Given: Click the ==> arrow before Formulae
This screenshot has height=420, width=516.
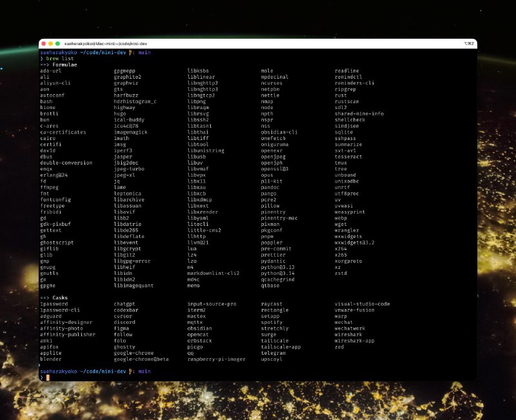Looking at the screenshot, I should point(45,65).
